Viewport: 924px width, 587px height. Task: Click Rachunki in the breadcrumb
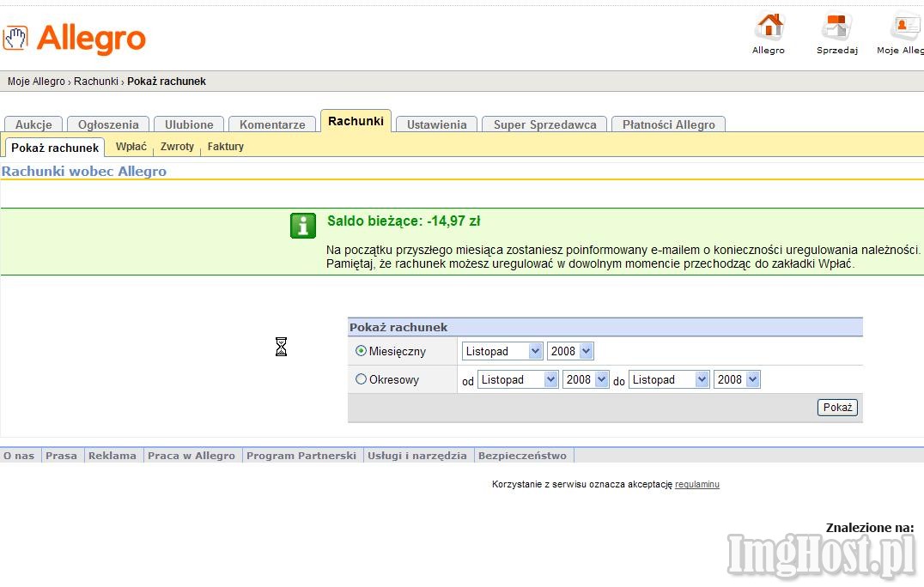coord(96,82)
